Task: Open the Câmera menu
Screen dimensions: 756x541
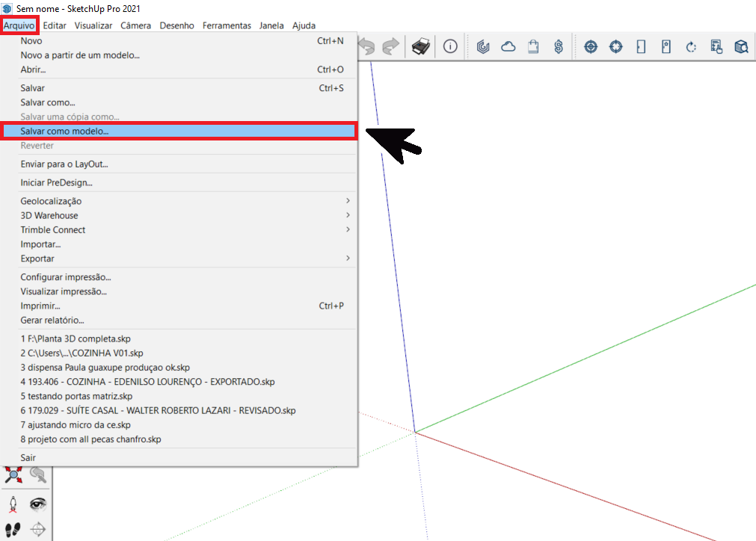Action: (x=135, y=25)
